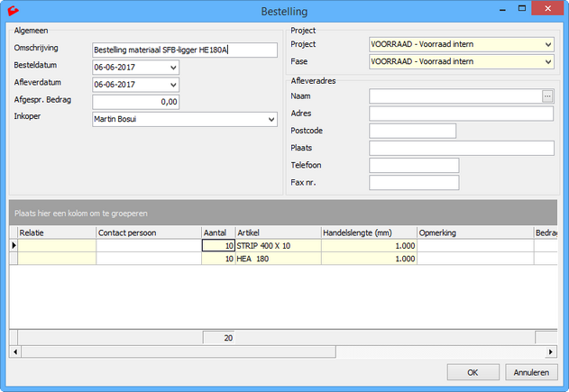
Task: Click the Fax nr. input field
Action: click(x=414, y=183)
